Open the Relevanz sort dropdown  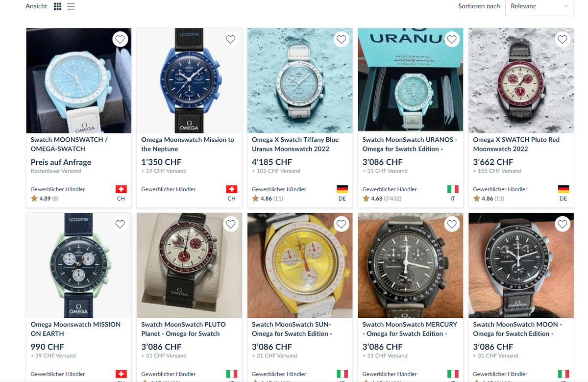pyautogui.click(x=539, y=7)
